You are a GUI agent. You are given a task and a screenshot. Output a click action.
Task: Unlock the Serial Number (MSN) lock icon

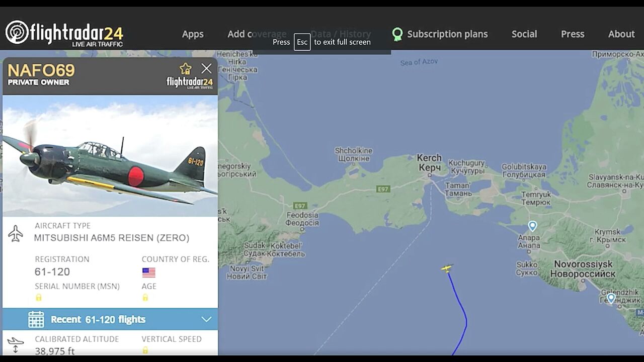click(x=39, y=297)
